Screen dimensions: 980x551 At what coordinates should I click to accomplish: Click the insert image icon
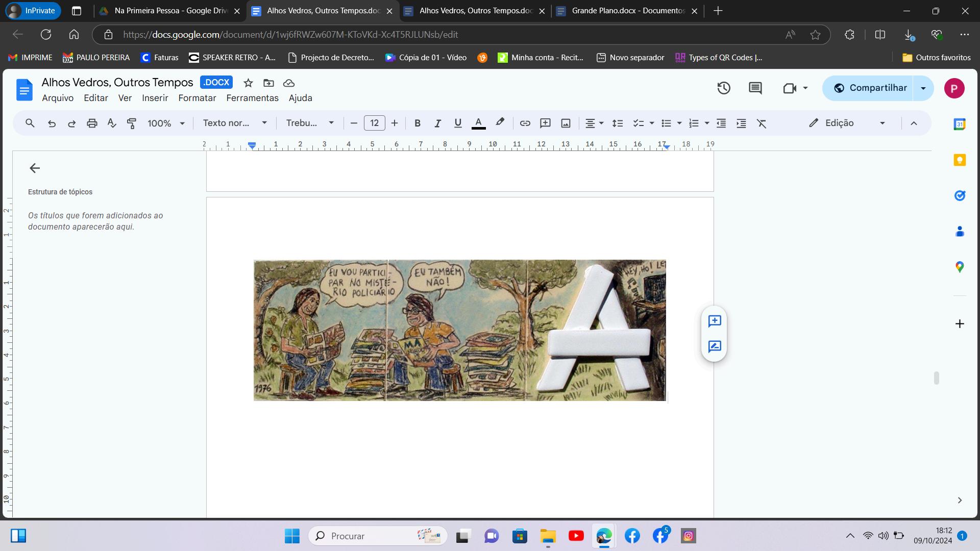click(566, 123)
